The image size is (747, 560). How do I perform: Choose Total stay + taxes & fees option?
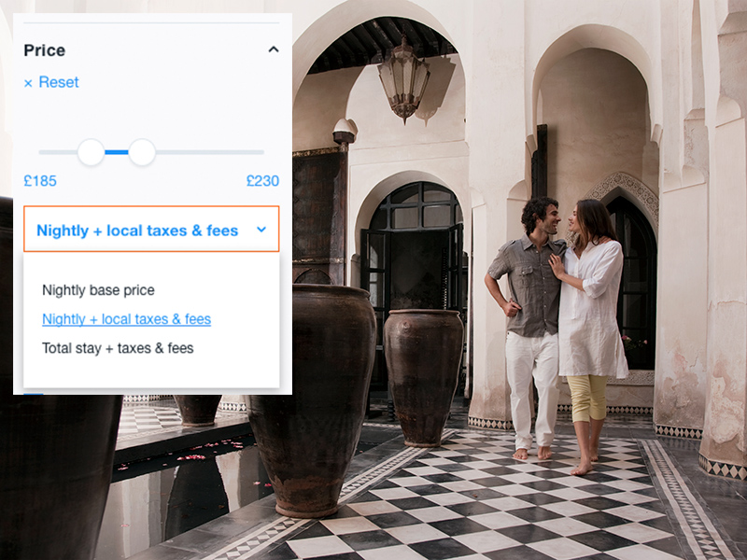pos(118,348)
